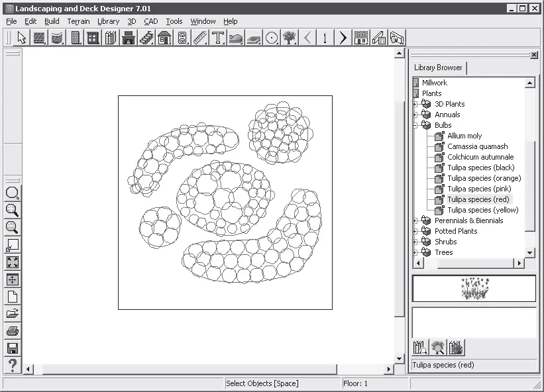Switch to Library Browser tab
Screen dimensions: 544x392
pyautogui.click(x=438, y=68)
